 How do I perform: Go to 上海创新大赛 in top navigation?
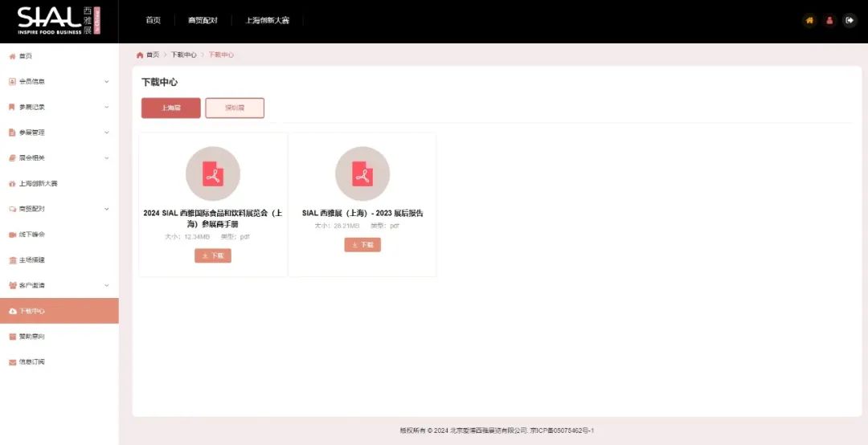pos(267,20)
